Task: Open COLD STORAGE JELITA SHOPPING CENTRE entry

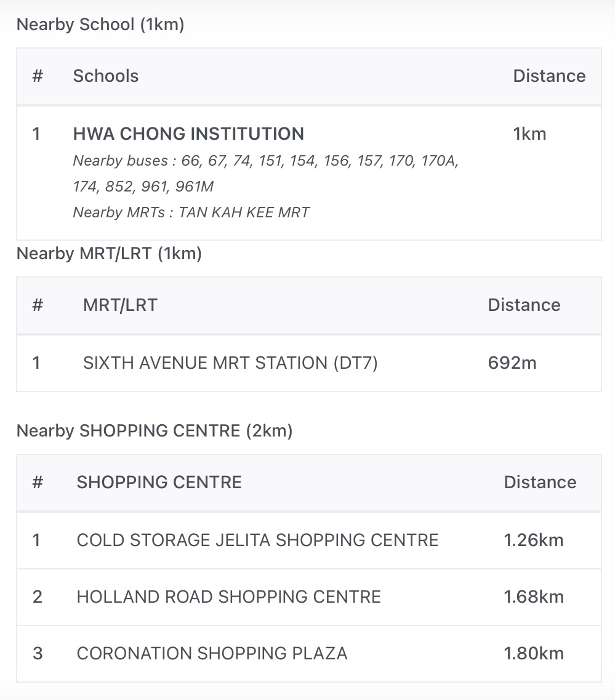Action: click(x=257, y=540)
